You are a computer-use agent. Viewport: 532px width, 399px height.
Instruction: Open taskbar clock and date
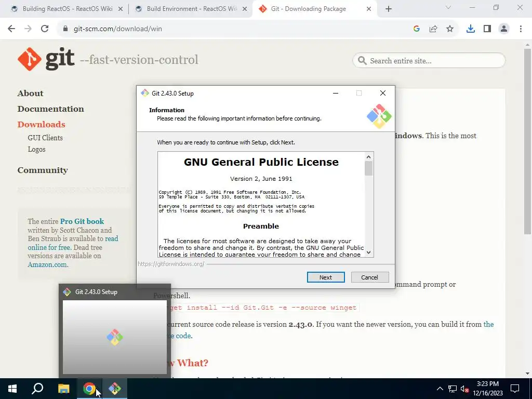click(488, 389)
